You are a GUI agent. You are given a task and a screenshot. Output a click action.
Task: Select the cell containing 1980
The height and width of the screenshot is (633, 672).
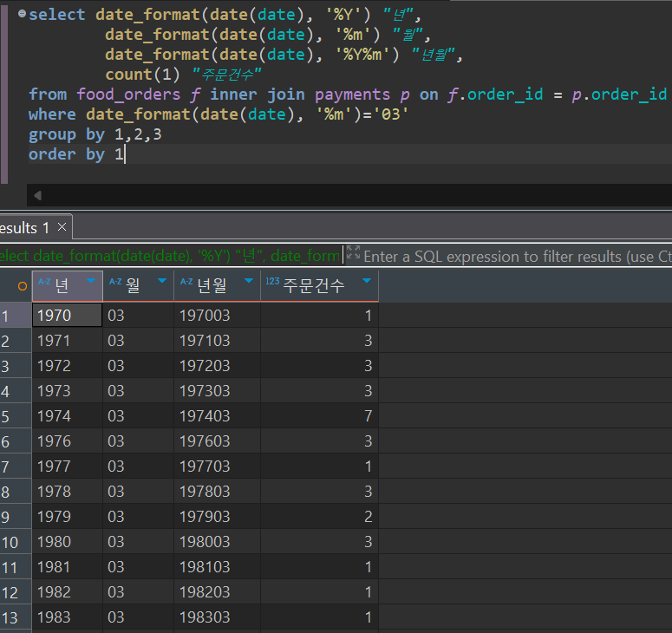click(68, 542)
